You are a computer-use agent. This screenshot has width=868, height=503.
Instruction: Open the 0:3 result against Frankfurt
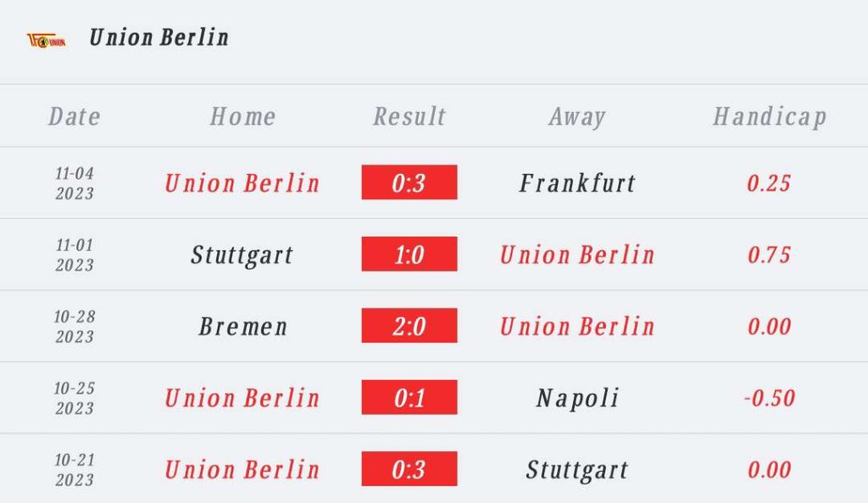[409, 182]
